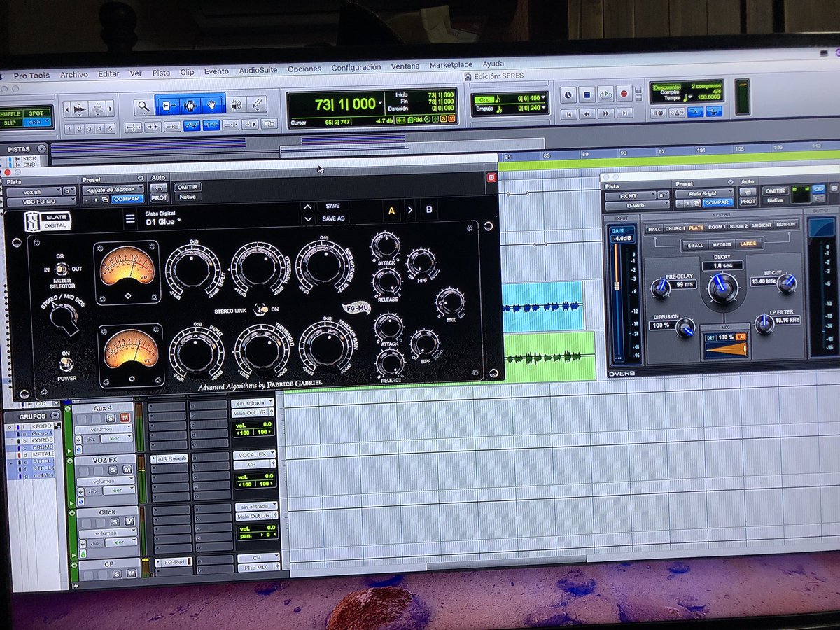
Task: Open the Editar menu
Action: click(108, 73)
